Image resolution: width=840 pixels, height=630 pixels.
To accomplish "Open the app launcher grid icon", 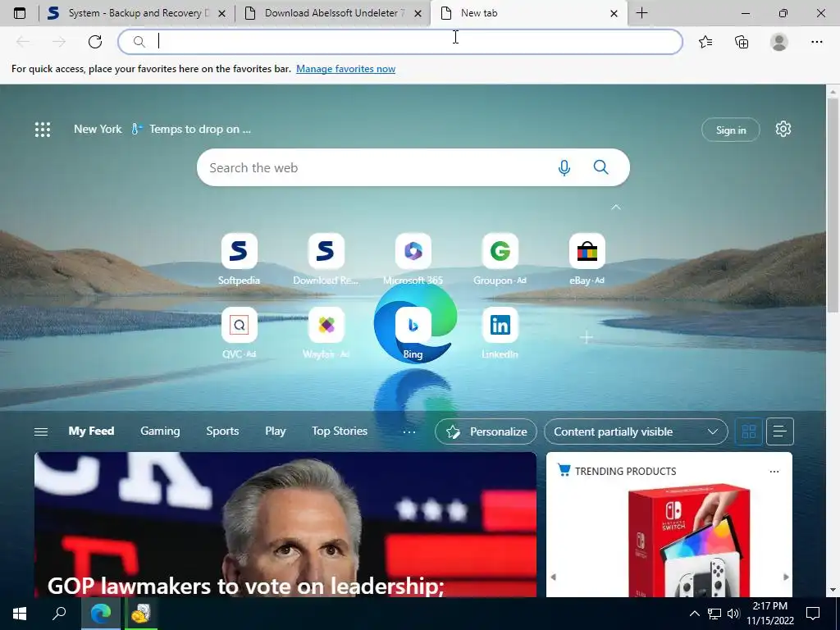I will [43, 129].
